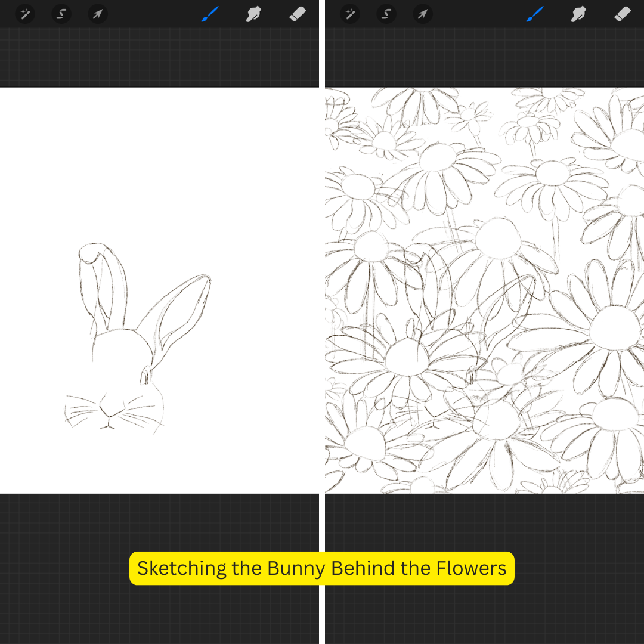Activate the Eraser in right panel
The height and width of the screenshot is (644, 644).
623,14
